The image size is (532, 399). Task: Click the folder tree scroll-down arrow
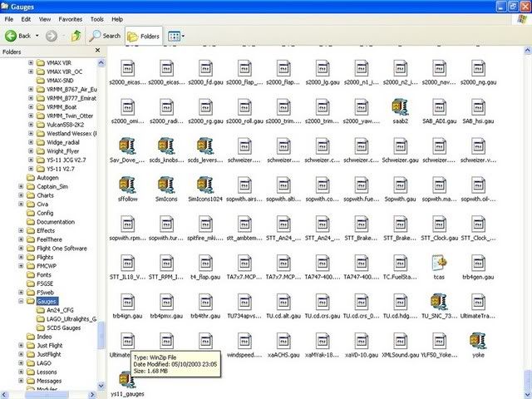point(101,386)
